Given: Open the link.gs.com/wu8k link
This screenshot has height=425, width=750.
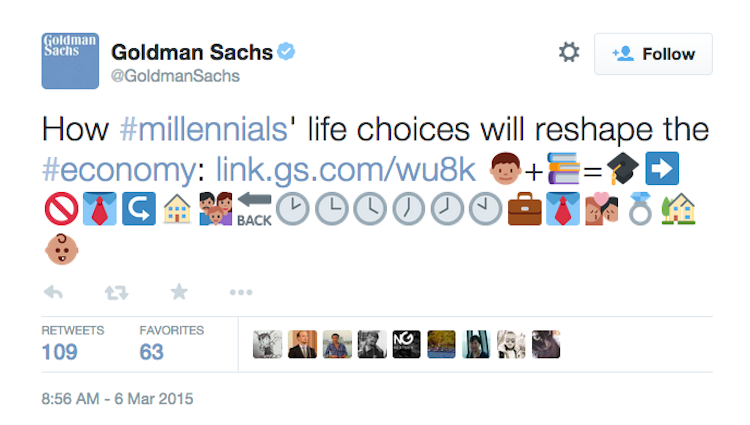Looking at the screenshot, I should tap(345, 169).
